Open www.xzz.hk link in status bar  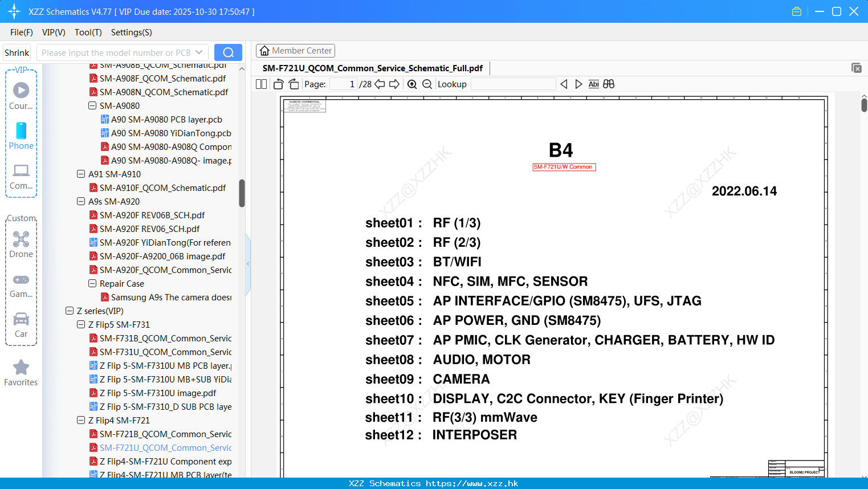[x=472, y=483]
